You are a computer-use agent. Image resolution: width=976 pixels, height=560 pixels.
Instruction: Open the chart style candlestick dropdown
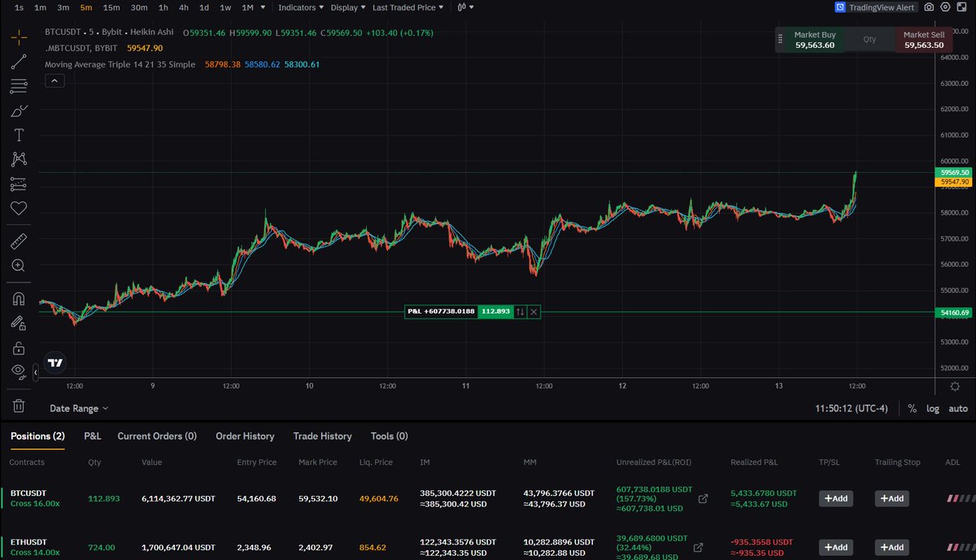coord(464,7)
